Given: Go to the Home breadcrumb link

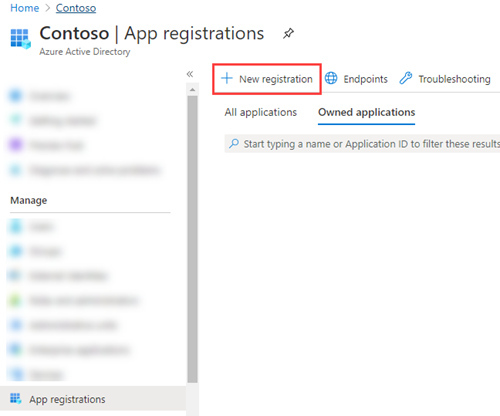Looking at the screenshot, I should click(25, 8).
